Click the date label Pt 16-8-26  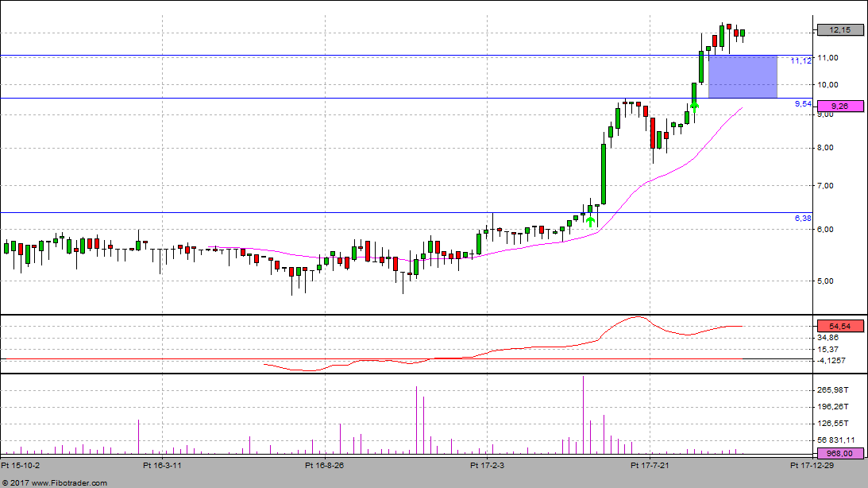(324, 465)
